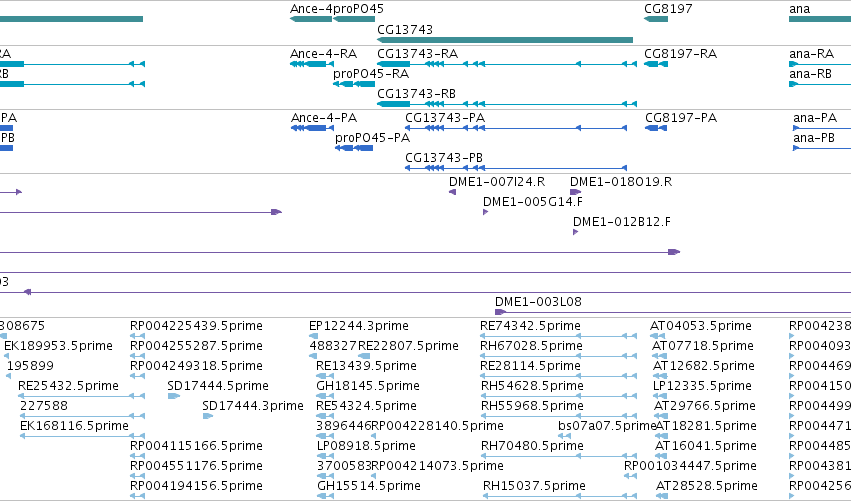Select the 227588 EST label
This screenshot has width=851, height=501.
[x=44, y=406]
